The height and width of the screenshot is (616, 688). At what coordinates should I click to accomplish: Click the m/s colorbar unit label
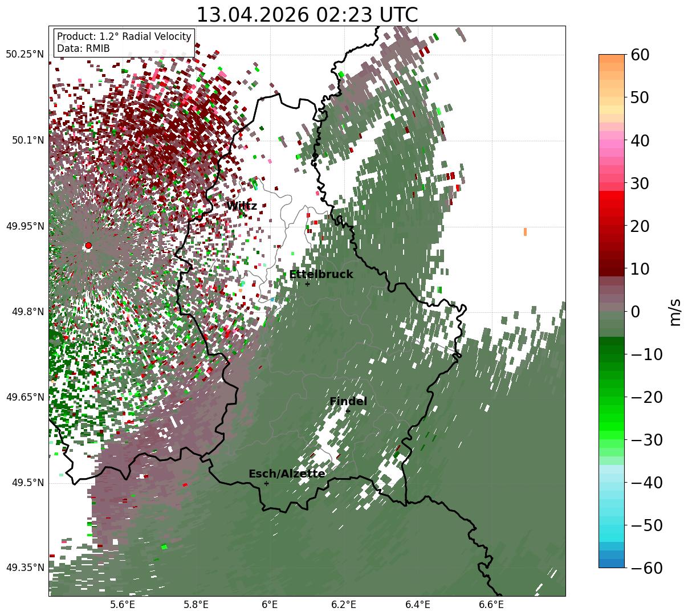[x=675, y=312]
